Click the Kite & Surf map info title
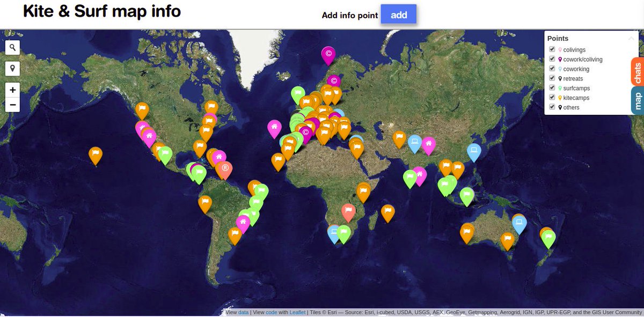The image size is (644, 317). tap(102, 11)
